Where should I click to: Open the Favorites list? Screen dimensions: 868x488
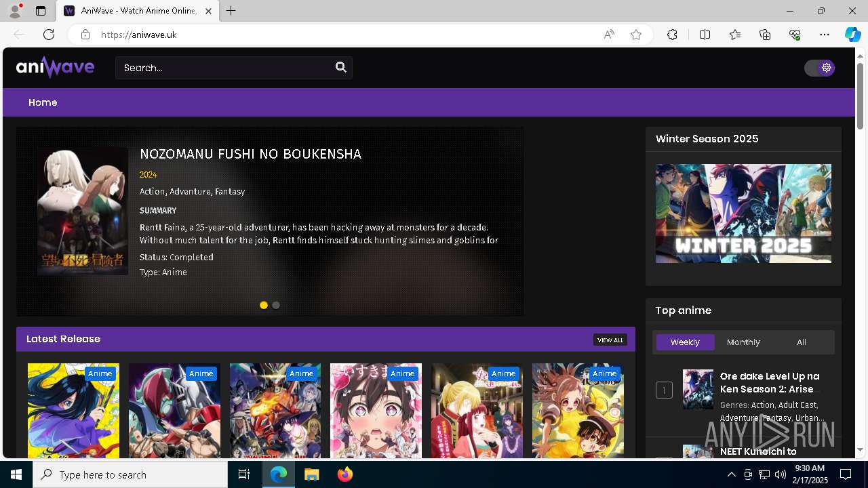tap(735, 35)
